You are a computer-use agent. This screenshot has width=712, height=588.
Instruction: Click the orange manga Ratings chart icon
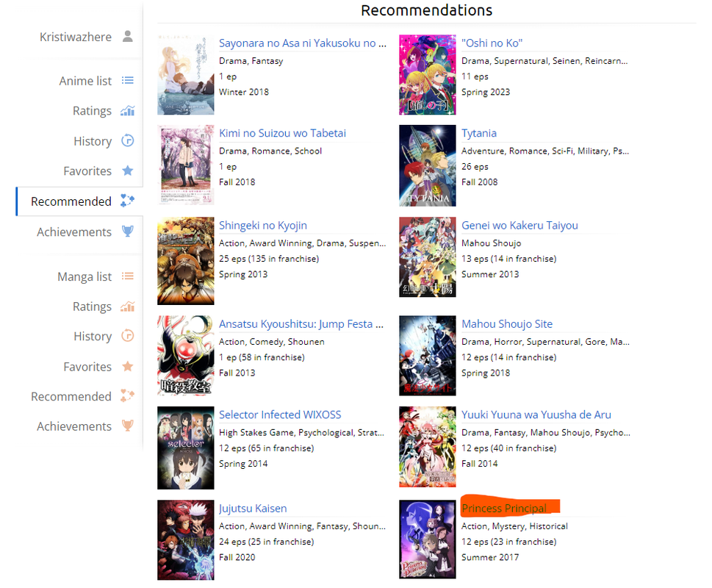point(128,306)
